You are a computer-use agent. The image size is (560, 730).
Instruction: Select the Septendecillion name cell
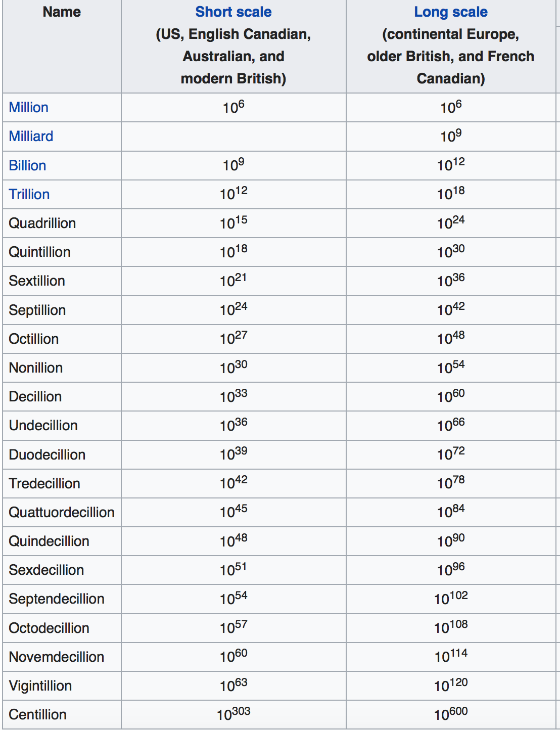[62, 599]
